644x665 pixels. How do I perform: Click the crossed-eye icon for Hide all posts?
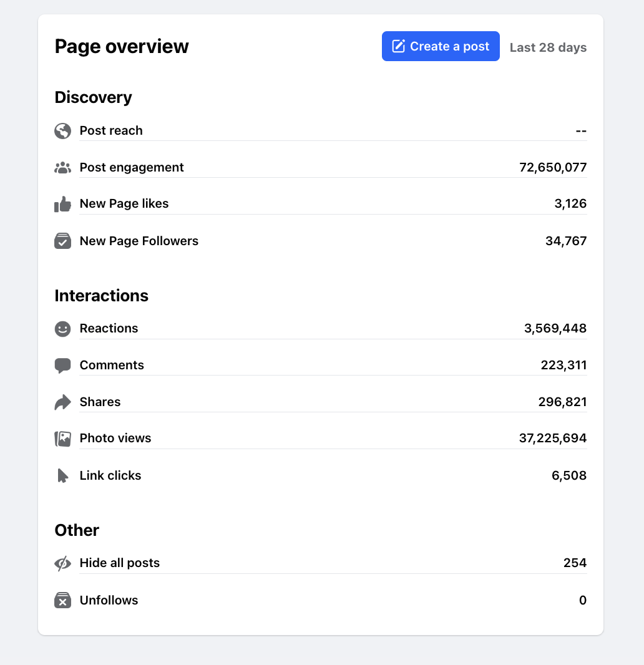(62, 563)
